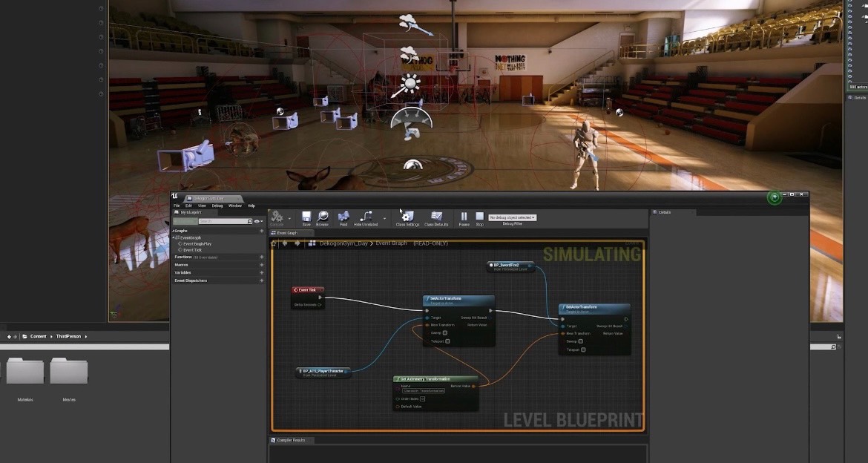Click the Find toolbar icon
The width and height of the screenshot is (868, 463).
(343, 217)
